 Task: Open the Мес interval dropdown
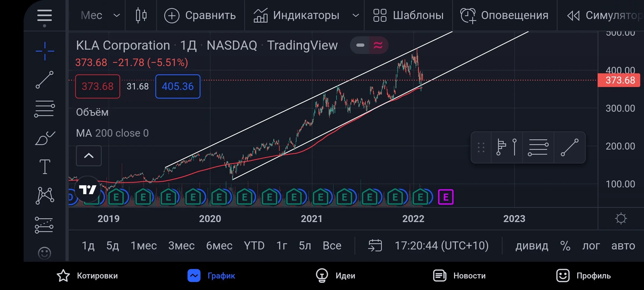tap(100, 15)
